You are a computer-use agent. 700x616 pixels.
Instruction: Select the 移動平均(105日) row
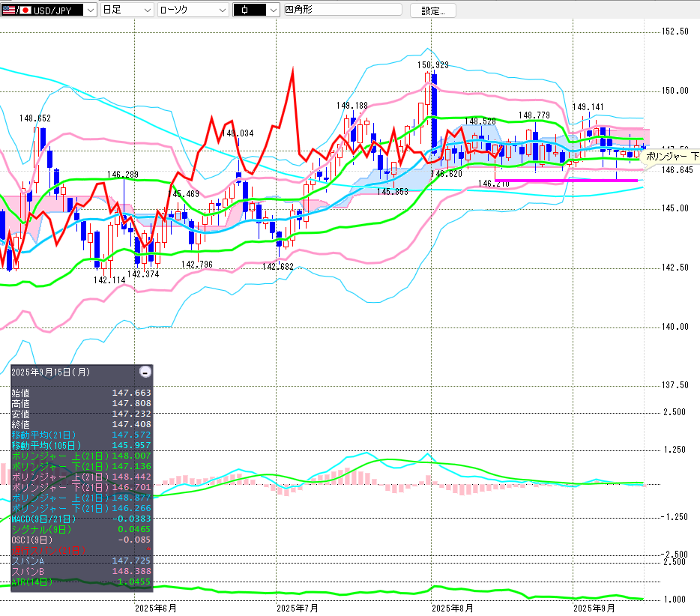[81, 445]
